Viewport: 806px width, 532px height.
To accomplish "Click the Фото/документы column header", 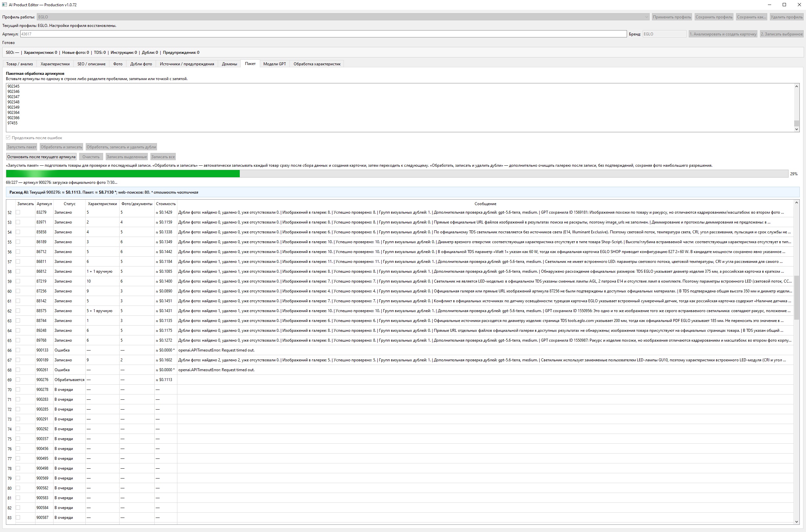I will pyautogui.click(x=137, y=204).
